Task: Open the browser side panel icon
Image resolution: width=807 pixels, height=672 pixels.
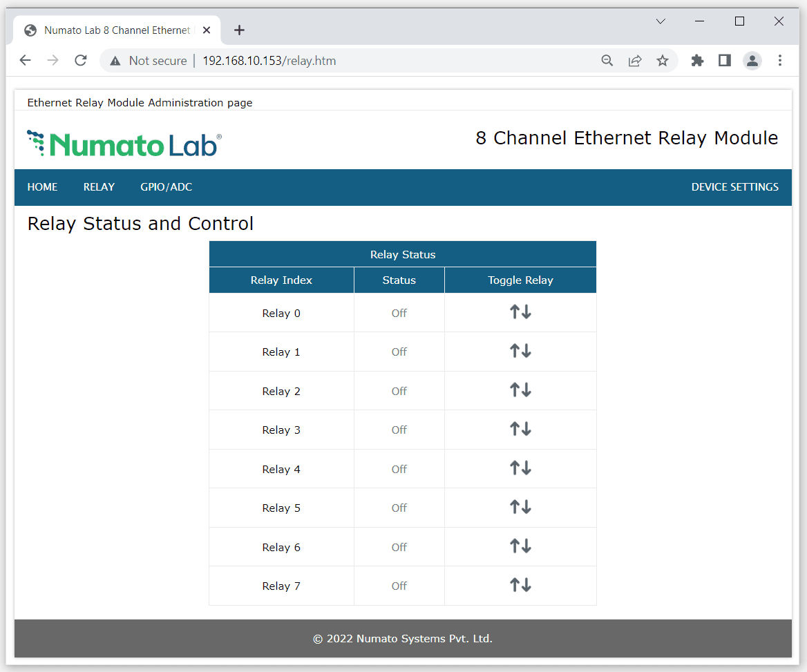Action: click(x=724, y=61)
